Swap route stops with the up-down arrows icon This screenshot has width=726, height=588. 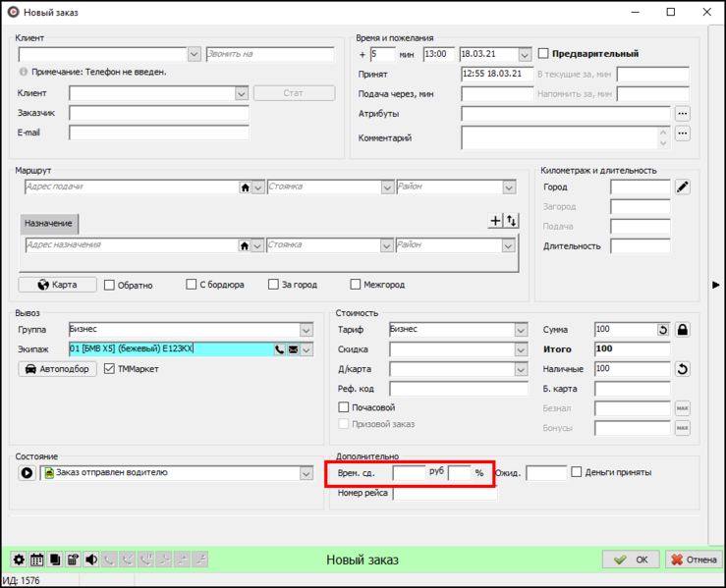[x=511, y=221]
